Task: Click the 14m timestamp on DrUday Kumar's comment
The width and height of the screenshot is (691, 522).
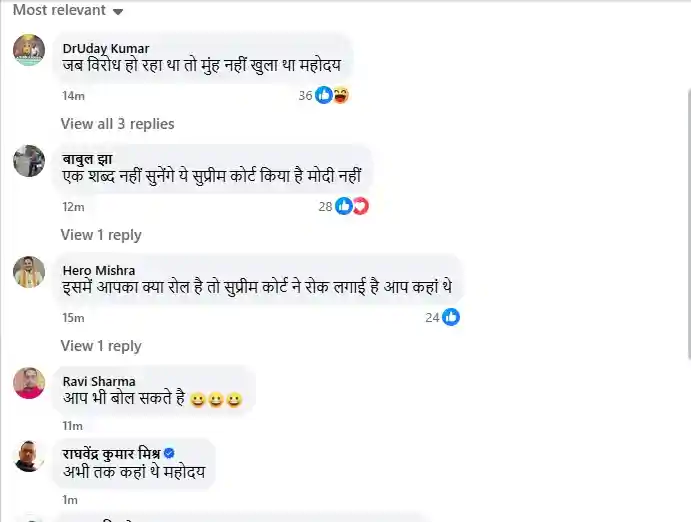Action: pyautogui.click(x=73, y=96)
